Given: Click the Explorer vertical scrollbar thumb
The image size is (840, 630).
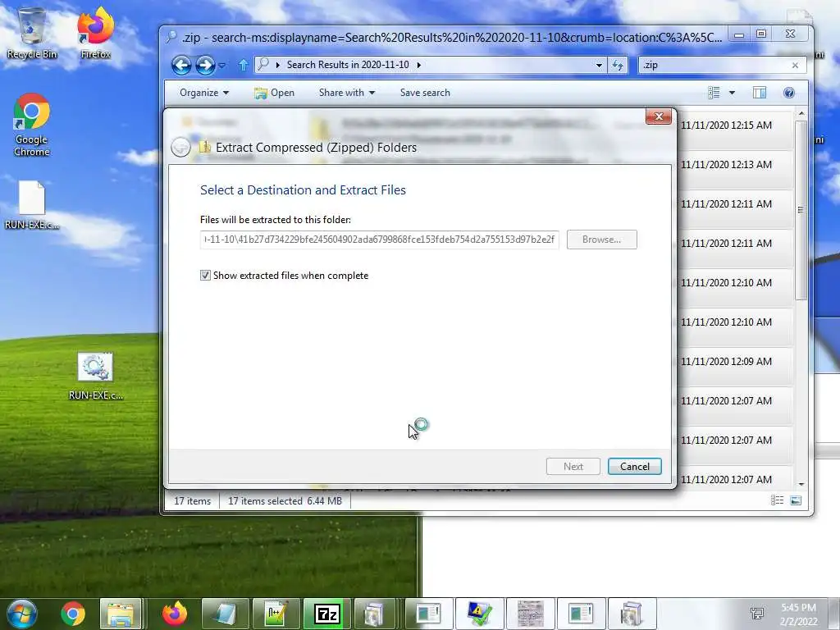Looking at the screenshot, I should tap(801, 209).
